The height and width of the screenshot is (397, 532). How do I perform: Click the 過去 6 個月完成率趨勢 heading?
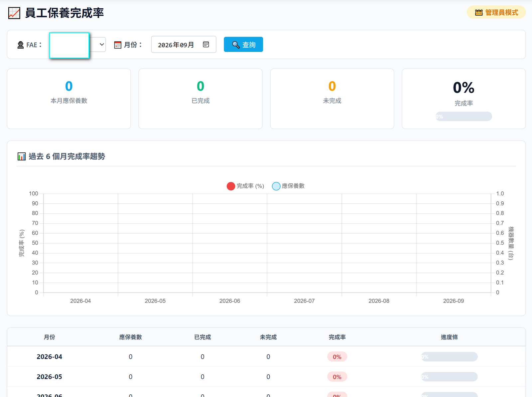point(67,156)
